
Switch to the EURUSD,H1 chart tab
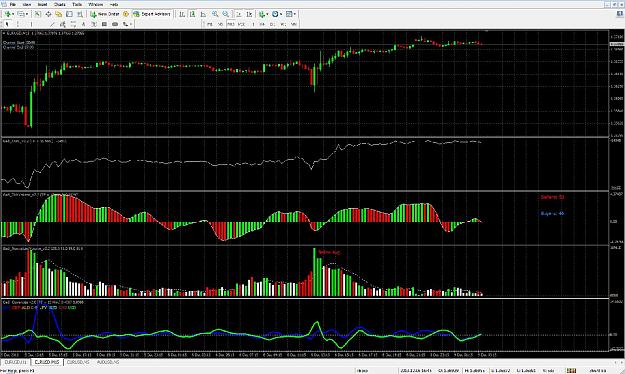[x=15, y=362]
